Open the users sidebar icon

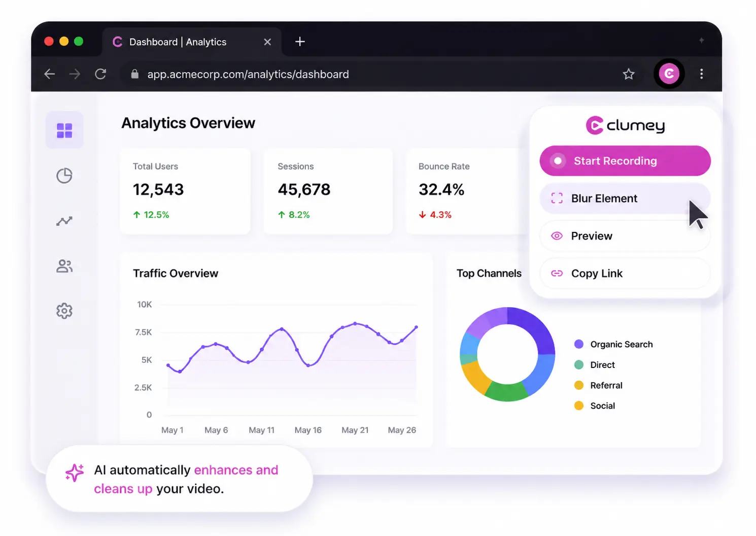click(x=64, y=266)
